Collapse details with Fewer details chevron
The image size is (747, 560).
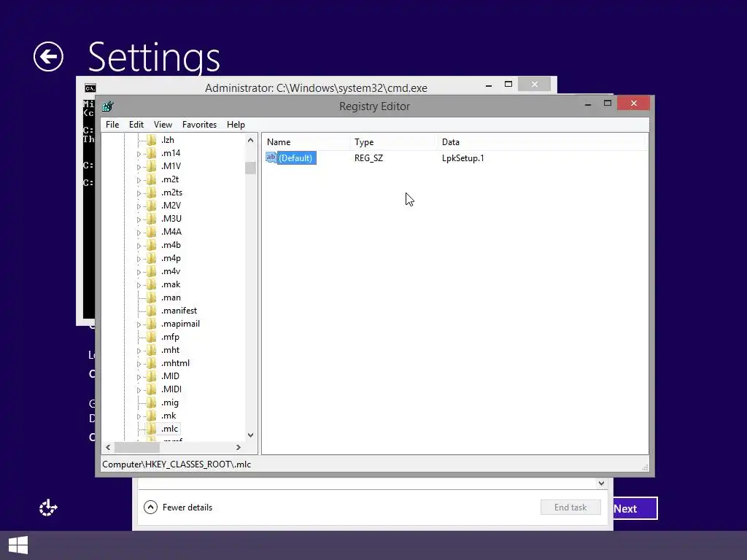150,507
